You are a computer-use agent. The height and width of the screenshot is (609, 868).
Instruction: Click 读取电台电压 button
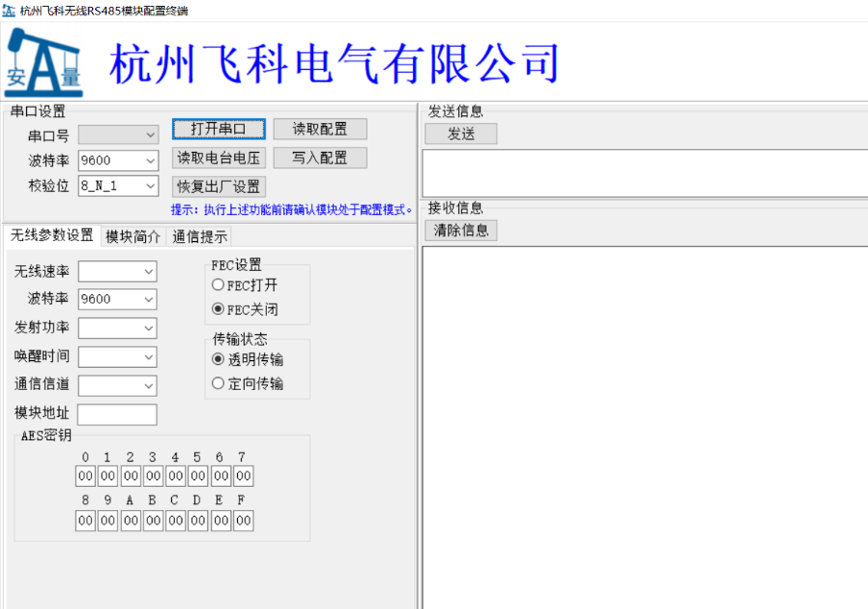coord(219,158)
